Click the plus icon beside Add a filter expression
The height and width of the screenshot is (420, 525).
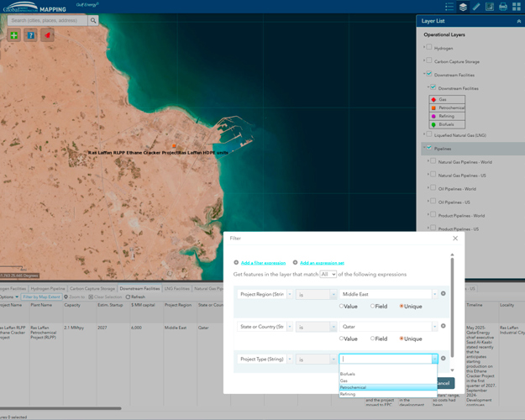click(236, 263)
